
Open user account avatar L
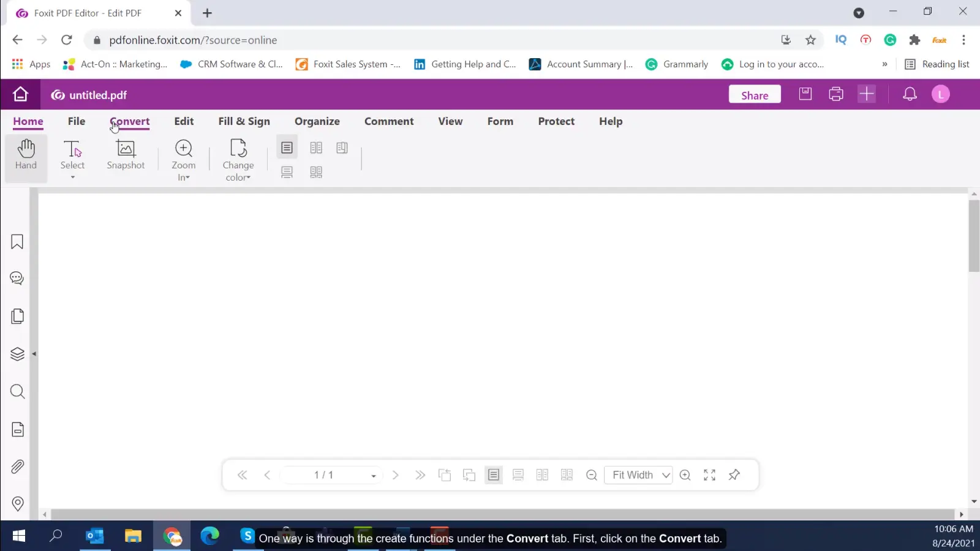941,94
